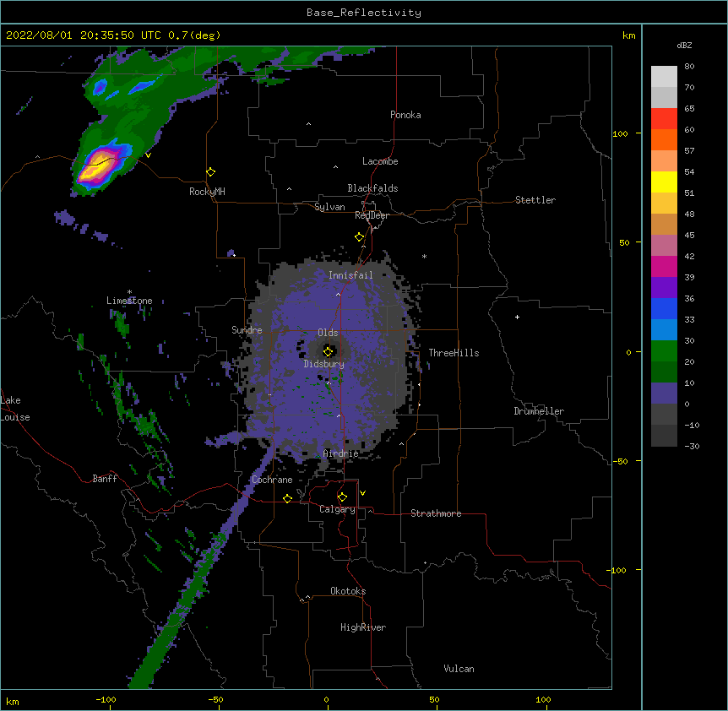This screenshot has height=711, width=728.
Task: Click the Didsbury city label
Action: click(324, 364)
